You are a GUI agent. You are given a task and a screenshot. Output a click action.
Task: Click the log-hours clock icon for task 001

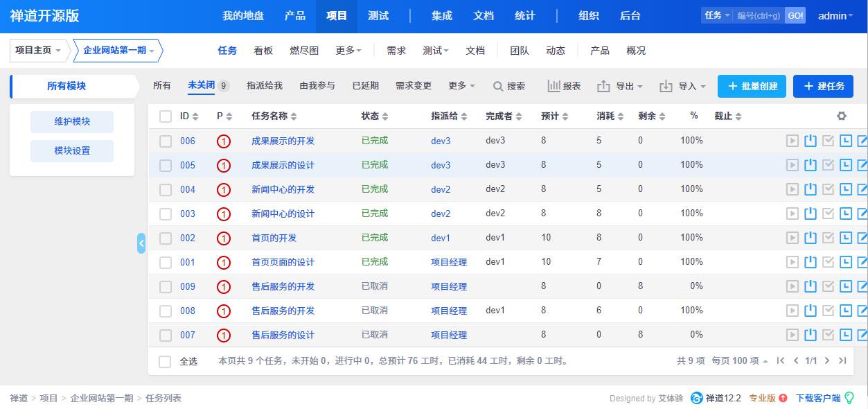coord(845,262)
